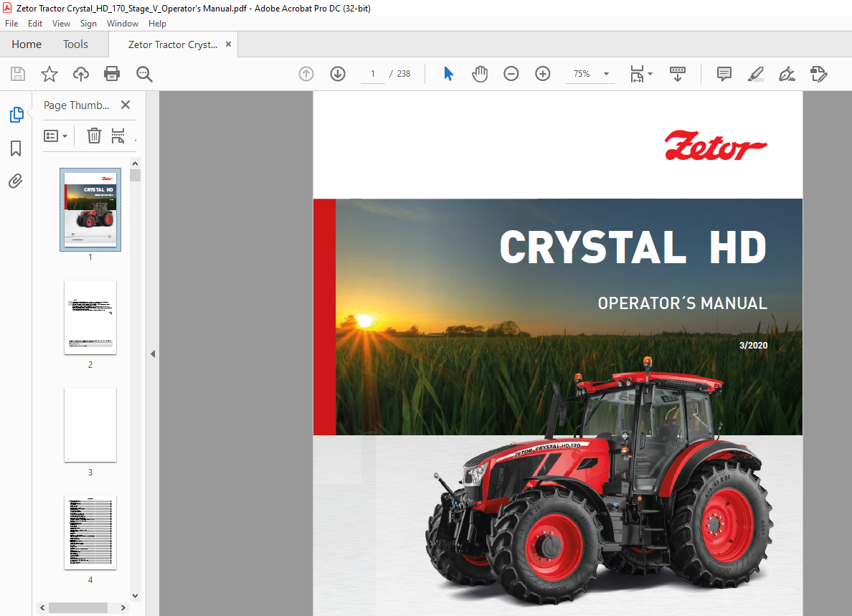This screenshot has width=852, height=616.
Task: Click the Save file icon
Action: click(18, 74)
